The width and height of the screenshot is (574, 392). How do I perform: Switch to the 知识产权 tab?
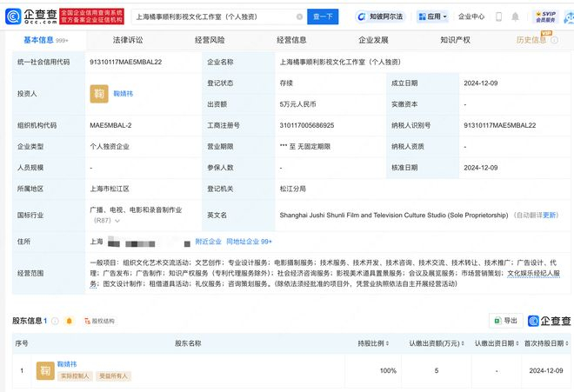[455, 40]
